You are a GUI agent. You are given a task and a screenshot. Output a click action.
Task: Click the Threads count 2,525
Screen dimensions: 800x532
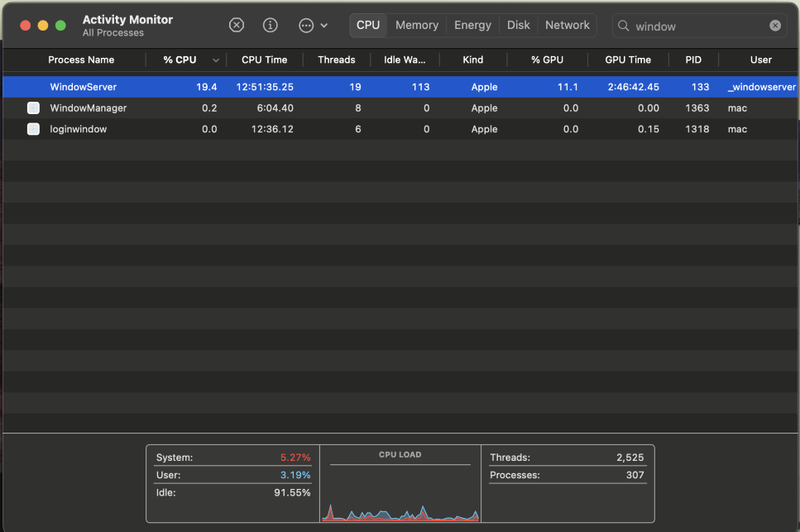coord(630,458)
